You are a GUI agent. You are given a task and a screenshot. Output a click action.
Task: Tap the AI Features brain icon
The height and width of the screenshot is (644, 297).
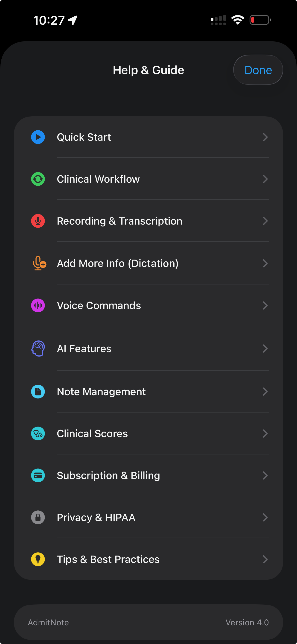[x=38, y=348]
